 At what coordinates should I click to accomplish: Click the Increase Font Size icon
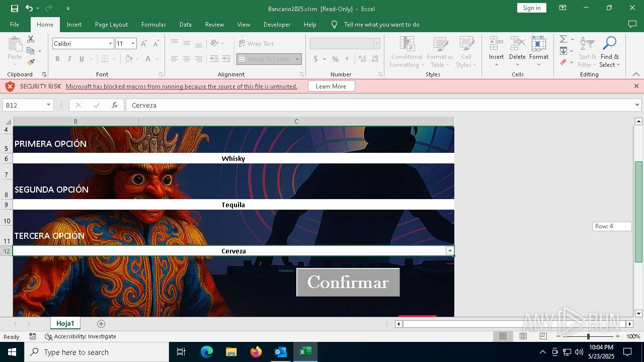144,44
